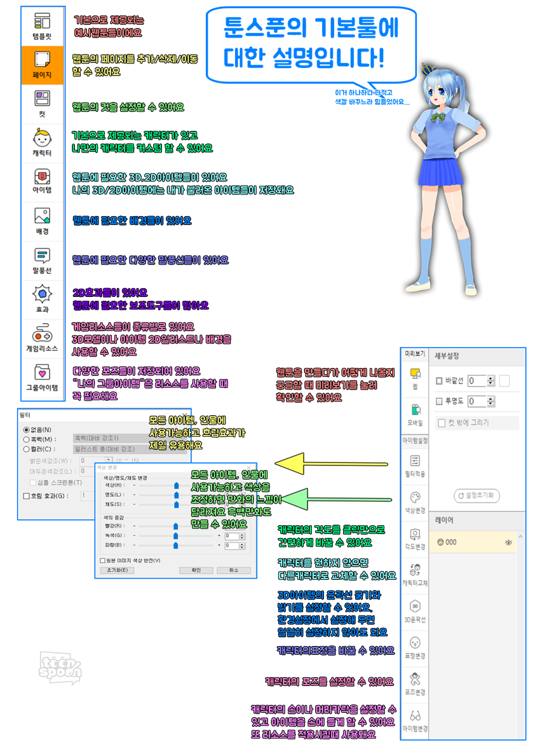This screenshot has height=756, width=540.
Task: Hide layer 000 with the eye icon
Action: coord(508,542)
